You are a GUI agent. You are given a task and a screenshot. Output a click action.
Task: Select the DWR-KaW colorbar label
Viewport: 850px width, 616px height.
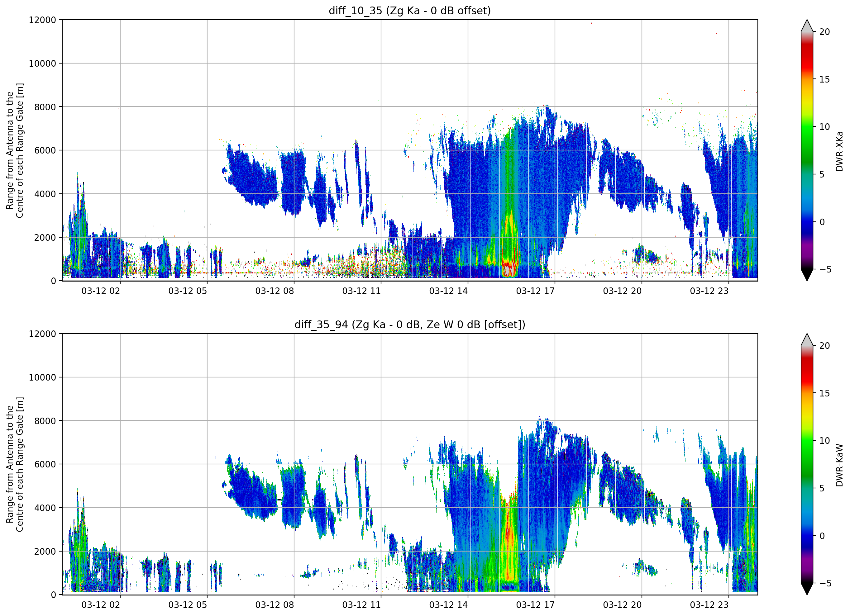coord(839,465)
